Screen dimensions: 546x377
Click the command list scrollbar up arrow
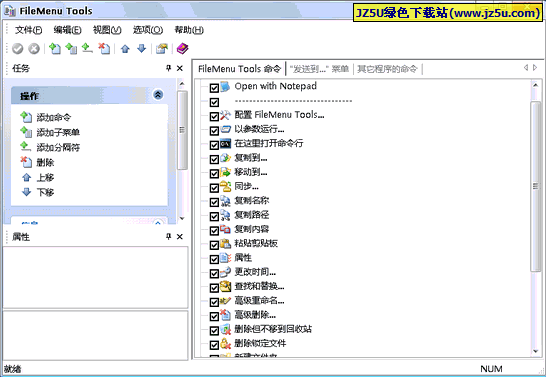[536, 85]
